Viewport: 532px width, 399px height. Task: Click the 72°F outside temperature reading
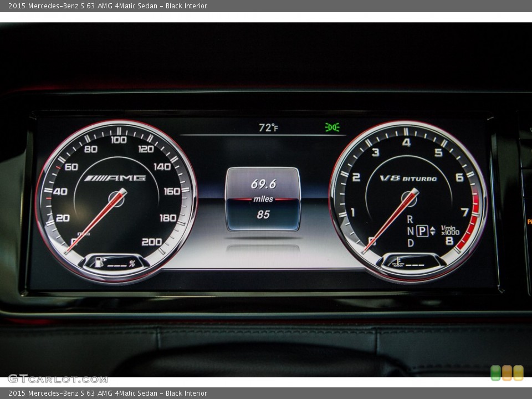[268, 127]
